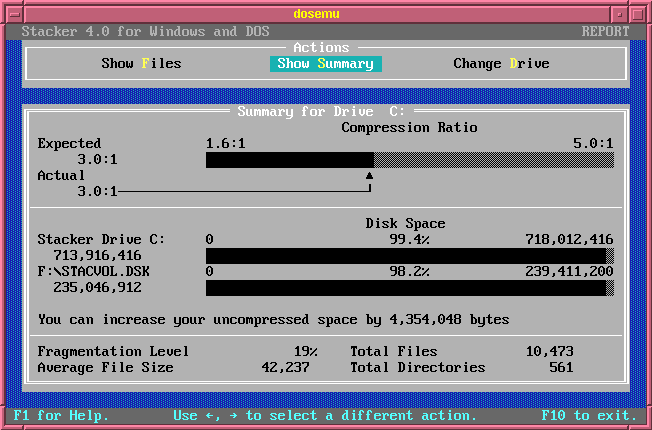Click the Disk Space heading
652x430 pixels.
point(405,223)
